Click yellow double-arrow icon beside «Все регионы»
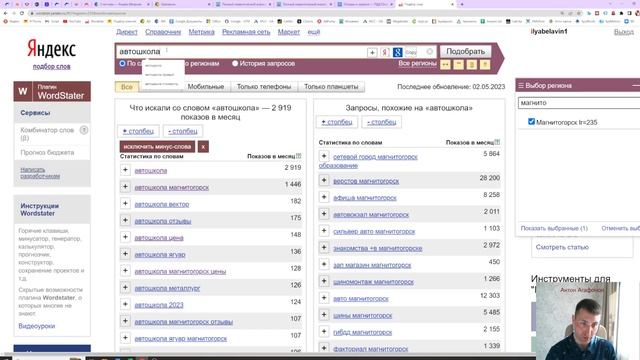The width and height of the screenshot is (640, 360). (445, 64)
